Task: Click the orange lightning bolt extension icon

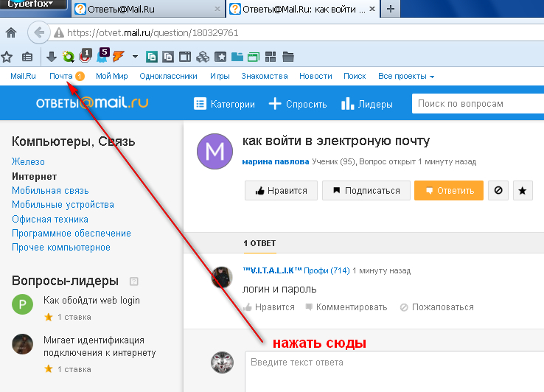Action: point(118,56)
